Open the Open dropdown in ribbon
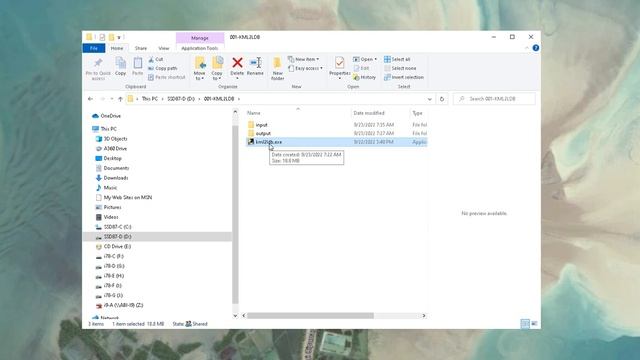Viewport: 640px width, 360px height. pyautogui.click(x=365, y=59)
